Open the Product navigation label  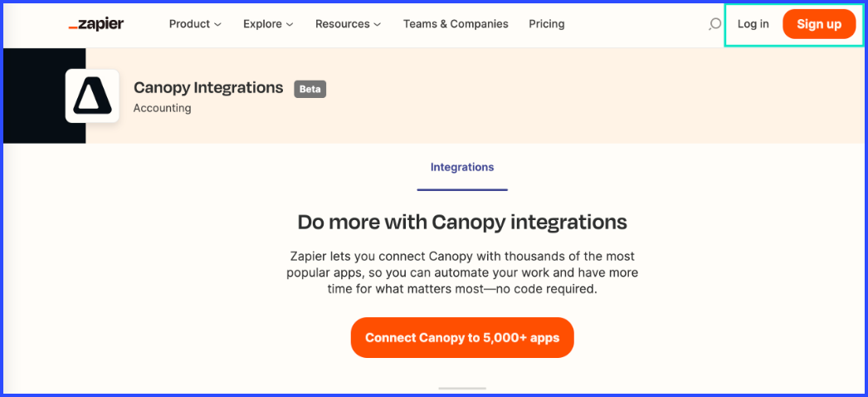[189, 24]
